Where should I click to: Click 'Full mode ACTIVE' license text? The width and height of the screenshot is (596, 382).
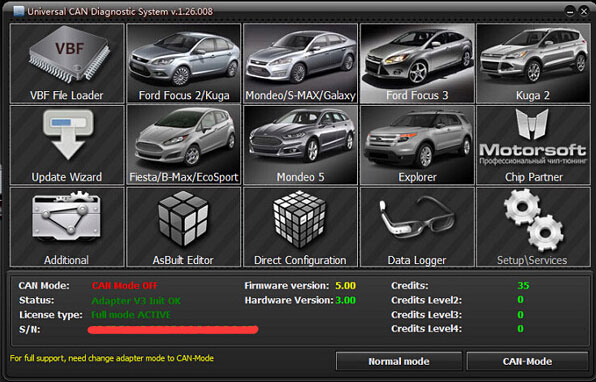131,315
